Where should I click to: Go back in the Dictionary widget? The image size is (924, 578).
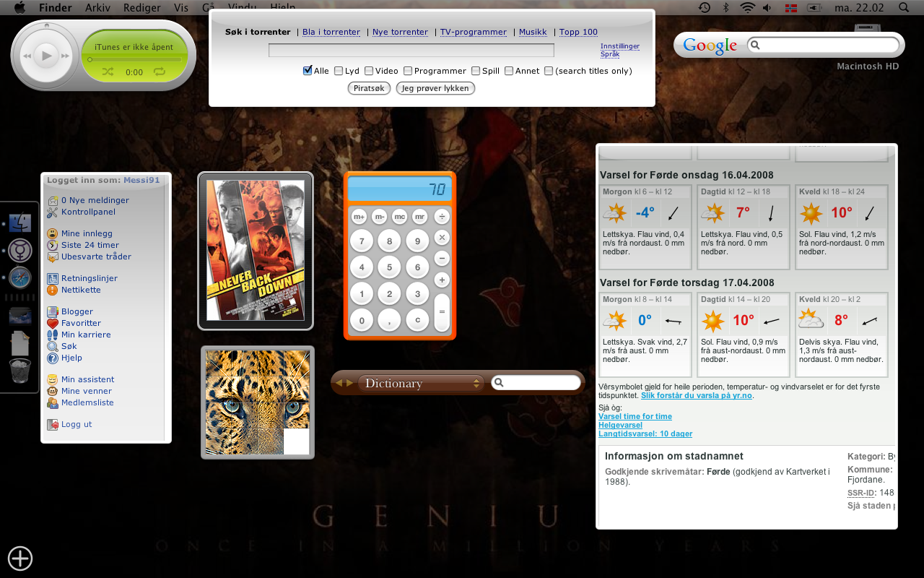point(339,383)
